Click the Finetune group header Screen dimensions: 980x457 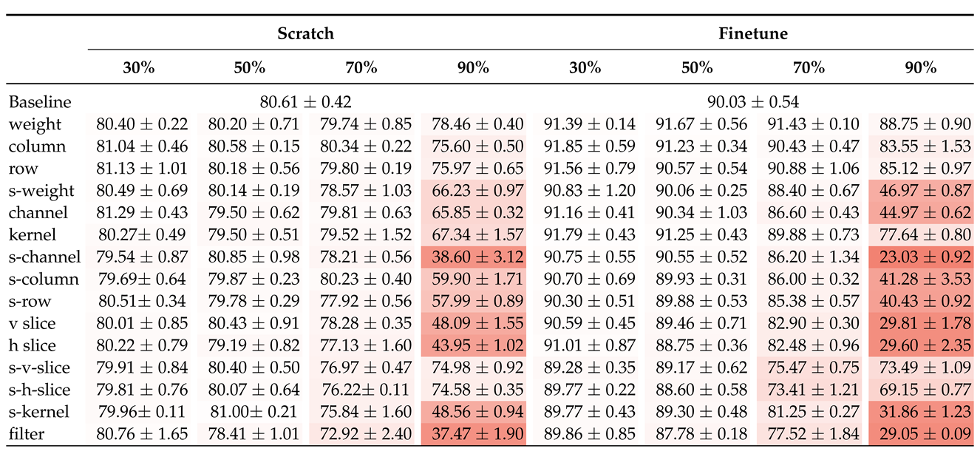pos(753,33)
